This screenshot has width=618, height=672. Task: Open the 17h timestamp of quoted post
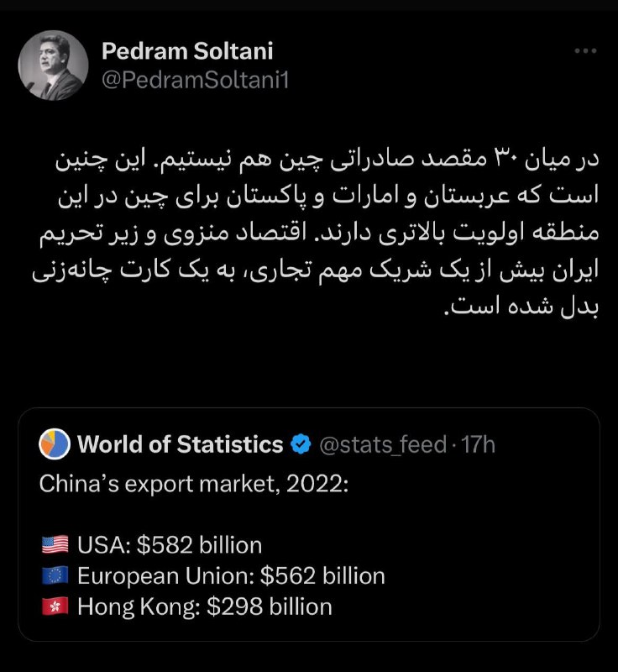[x=479, y=444]
